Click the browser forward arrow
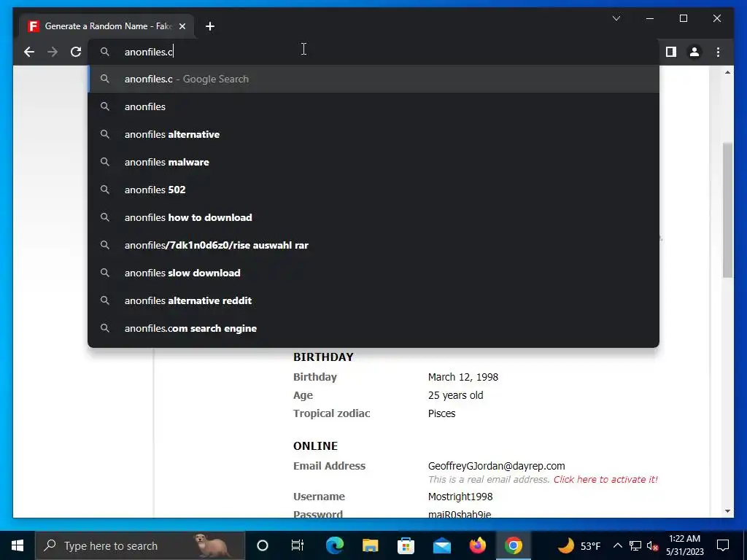The width and height of the screenshot is (747, 560). coord(53,52)
